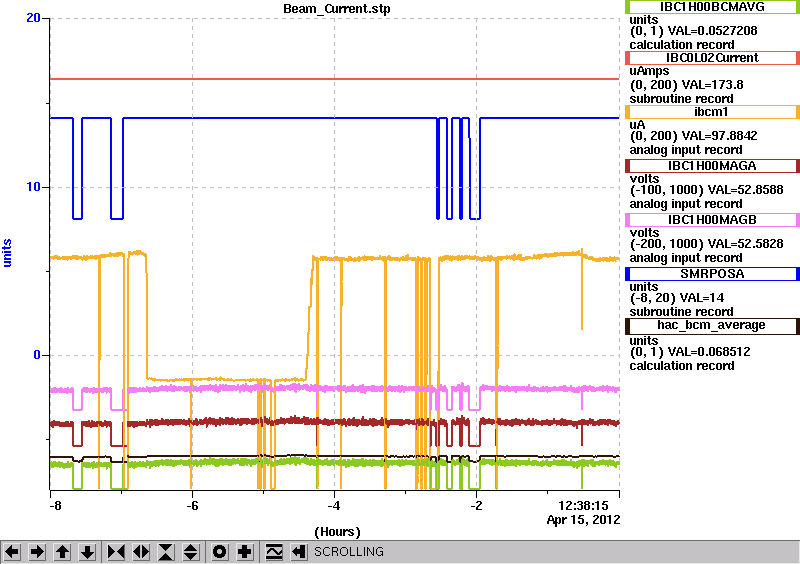This screenshot has width=800, height=564.
Task: Select the IBC1H00BCMAVG curve in the legend
Action: (x=712, y=7)
